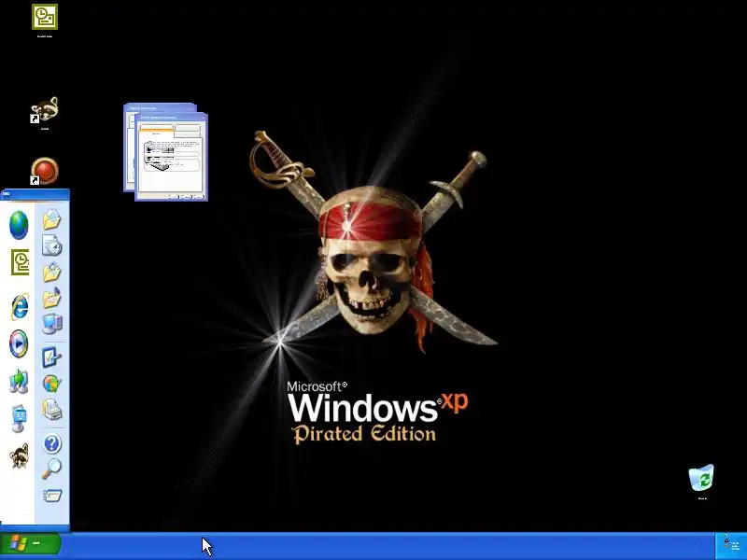The image size is (747, 560).
Task: Open Printers and Faxes icon
Action: (52, 410)
